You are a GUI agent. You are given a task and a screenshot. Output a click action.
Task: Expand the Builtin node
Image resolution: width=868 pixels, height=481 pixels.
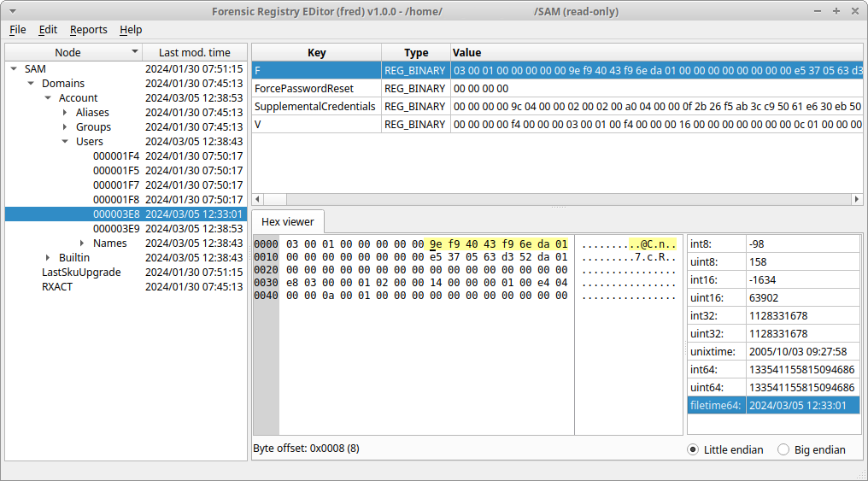(x=48, y=257)
